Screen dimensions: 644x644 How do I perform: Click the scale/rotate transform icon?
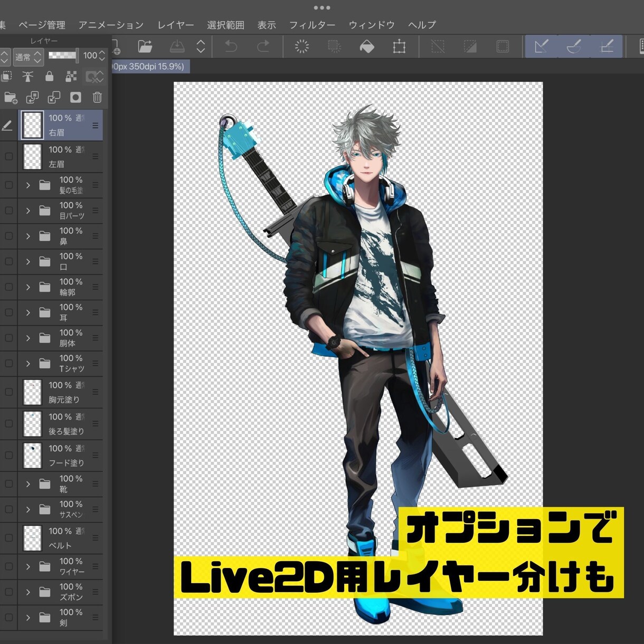pos(399,46)
